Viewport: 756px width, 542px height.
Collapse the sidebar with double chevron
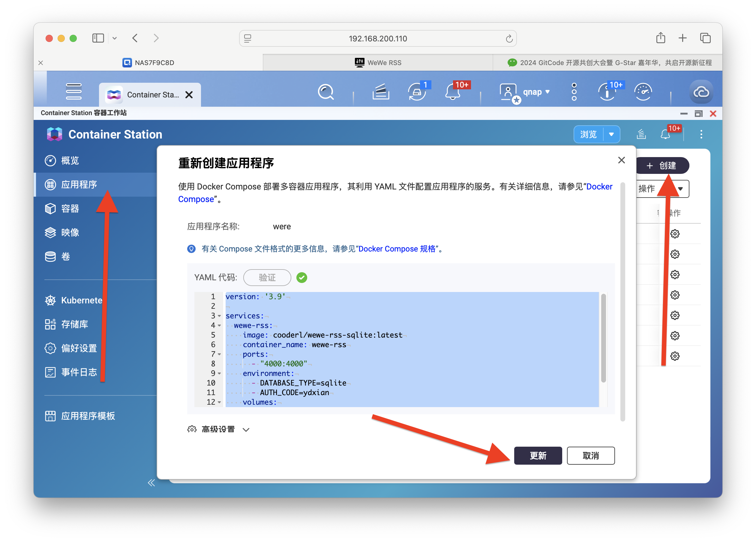151,483
